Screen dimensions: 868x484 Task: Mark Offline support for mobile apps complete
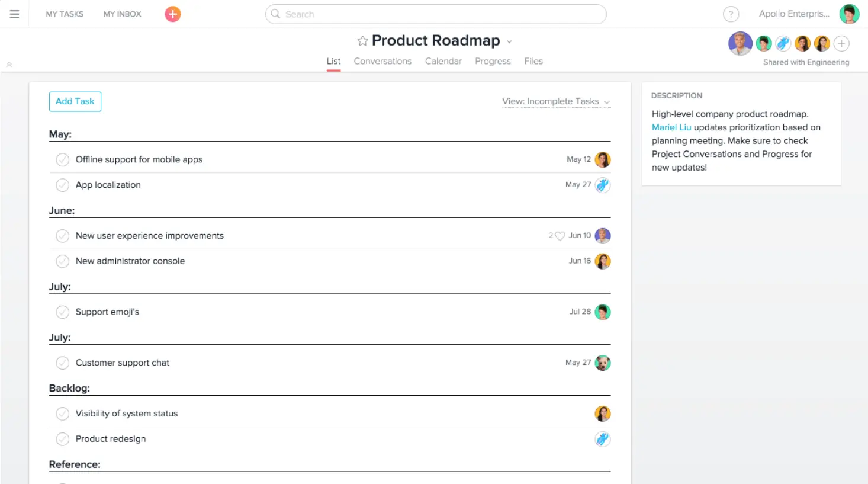point(62,159)
